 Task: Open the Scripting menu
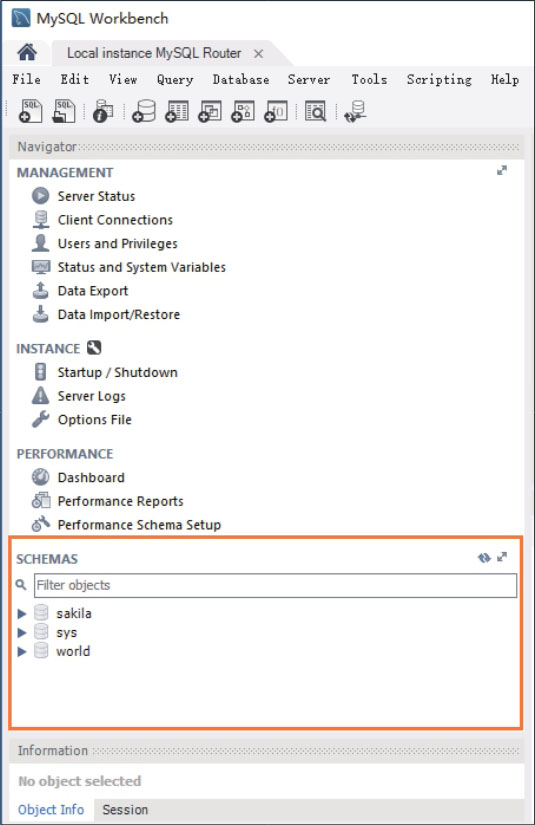click(x=439, y=79)
